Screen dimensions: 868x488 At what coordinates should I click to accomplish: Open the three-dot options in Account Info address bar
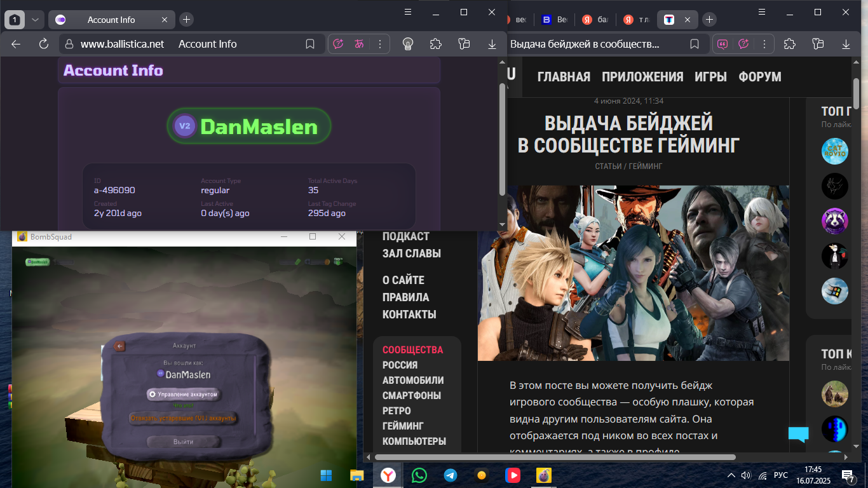[379, 44]
